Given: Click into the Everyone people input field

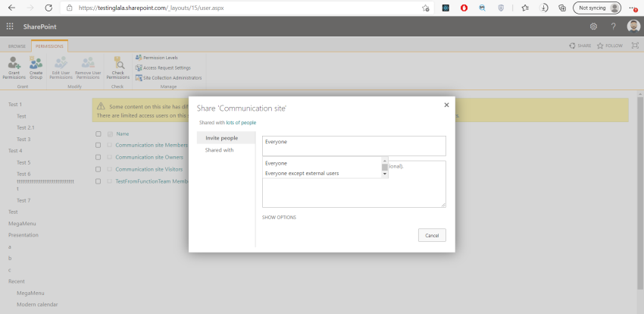Looking at the screenshot, I should point(354,146).
